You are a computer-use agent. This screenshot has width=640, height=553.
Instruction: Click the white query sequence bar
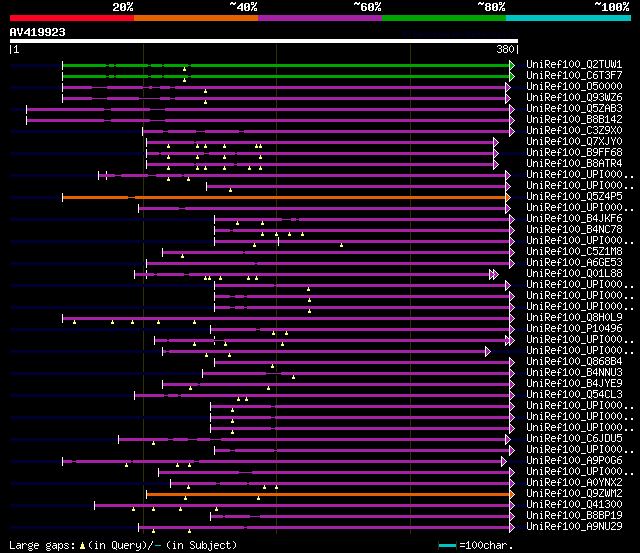pyautogui.click(x=264, y=41)
